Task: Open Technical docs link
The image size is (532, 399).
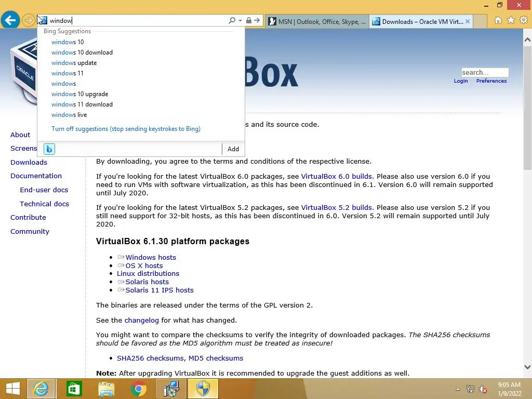Action: [x=44, y=204]
